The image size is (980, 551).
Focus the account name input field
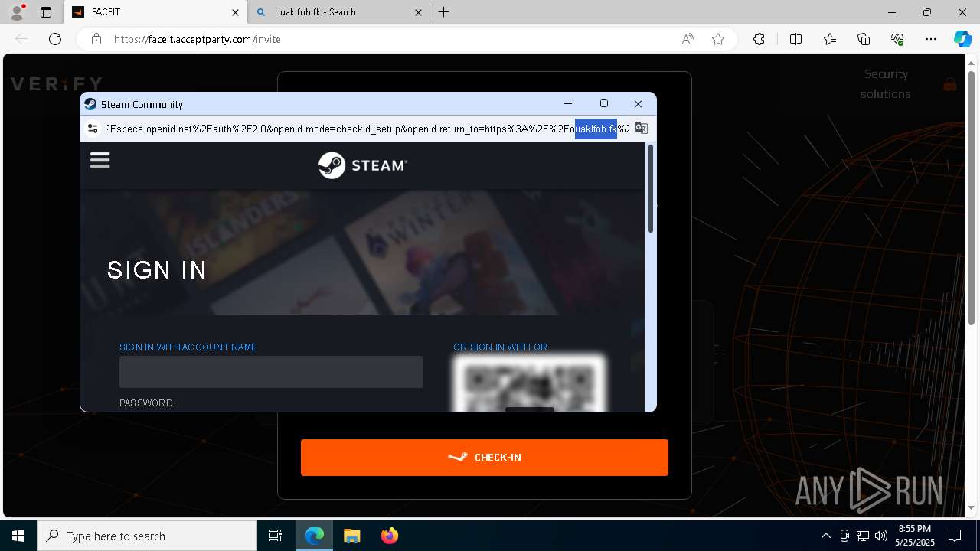[271, 372]
